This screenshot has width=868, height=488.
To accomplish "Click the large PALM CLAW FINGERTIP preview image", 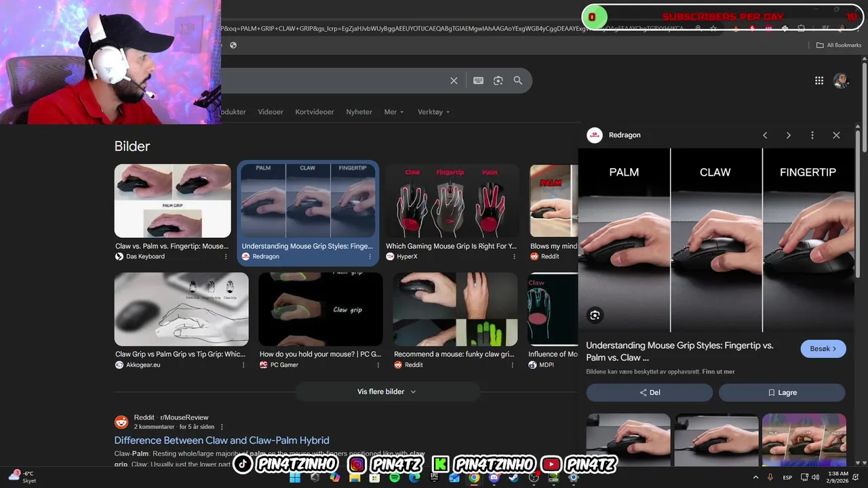I will (x=716, y=240).
